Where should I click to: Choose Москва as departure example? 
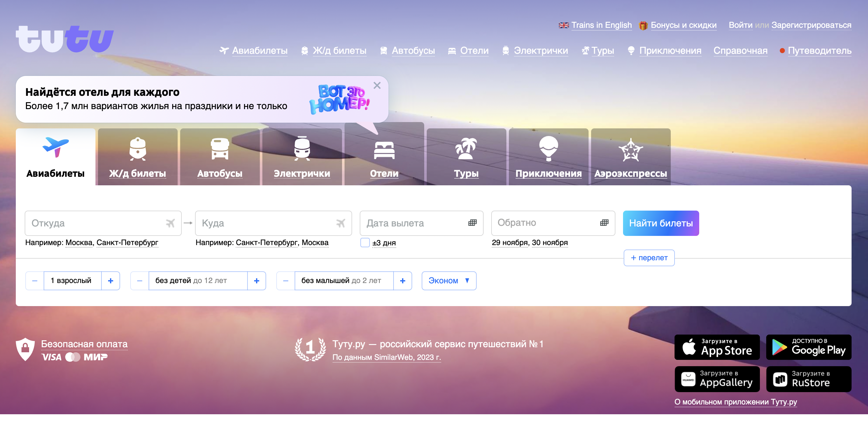(x=79, y=243)
